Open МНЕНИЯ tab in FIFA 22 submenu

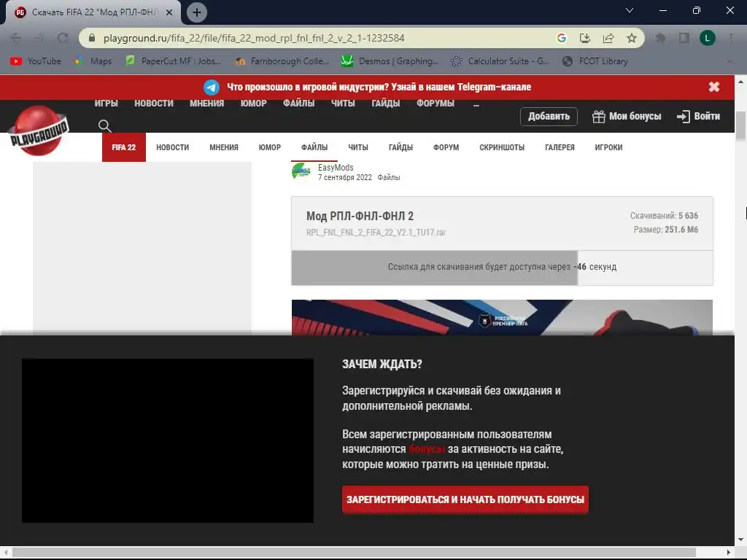224,147
